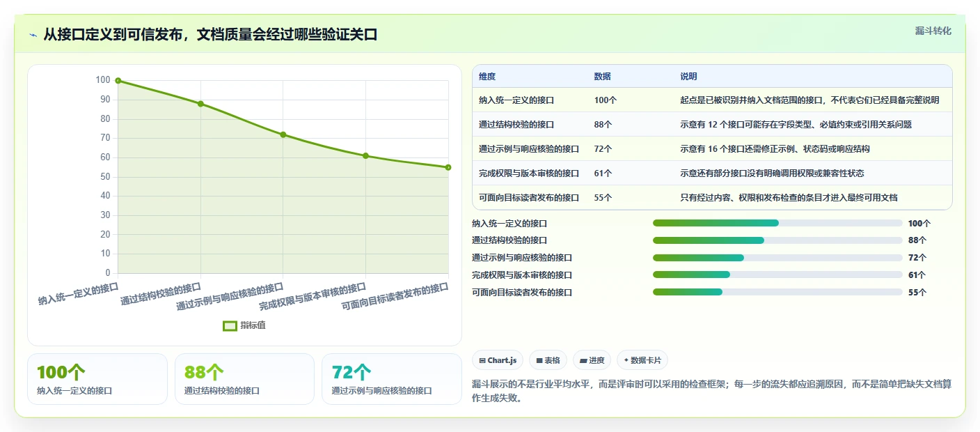Click the table value 100个
Screen dimensions: 980x432
[x=606, y=100]
